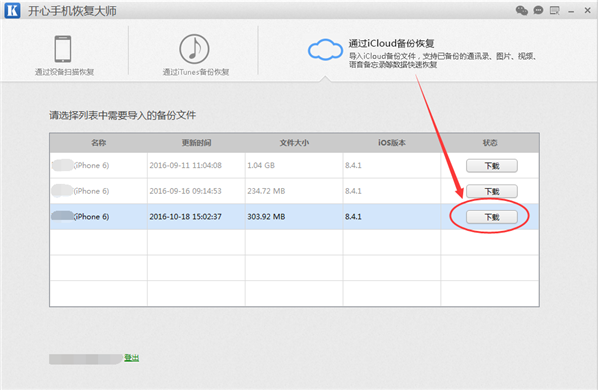Sort by iOS版本 column header
This screenshot has height=390, width=600.
392,143
